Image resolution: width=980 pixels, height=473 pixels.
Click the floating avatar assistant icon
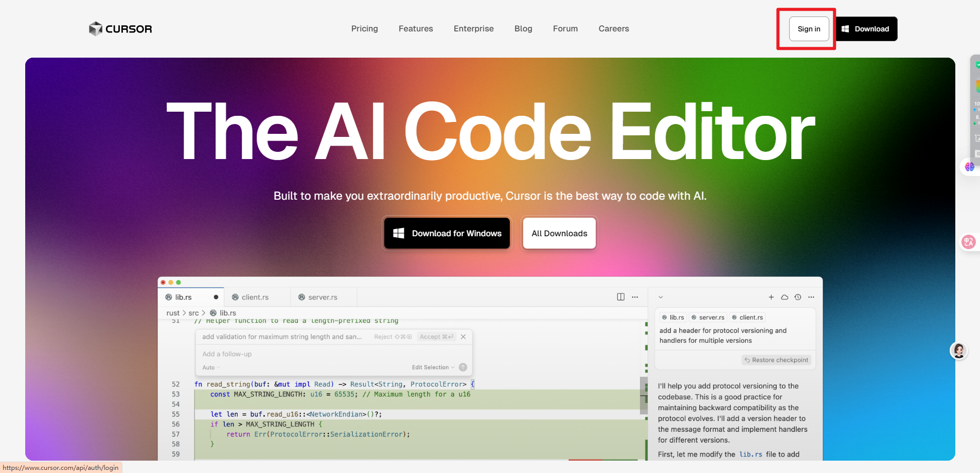point(959,351)
